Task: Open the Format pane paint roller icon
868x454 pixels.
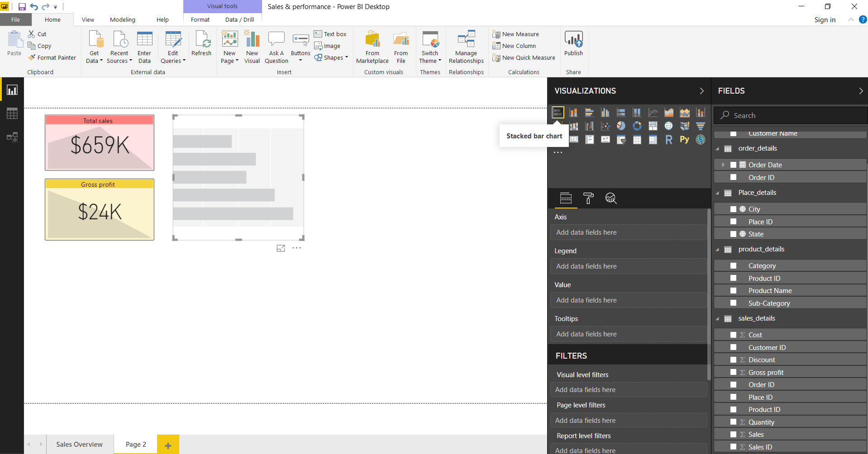Action: [589, 198]
